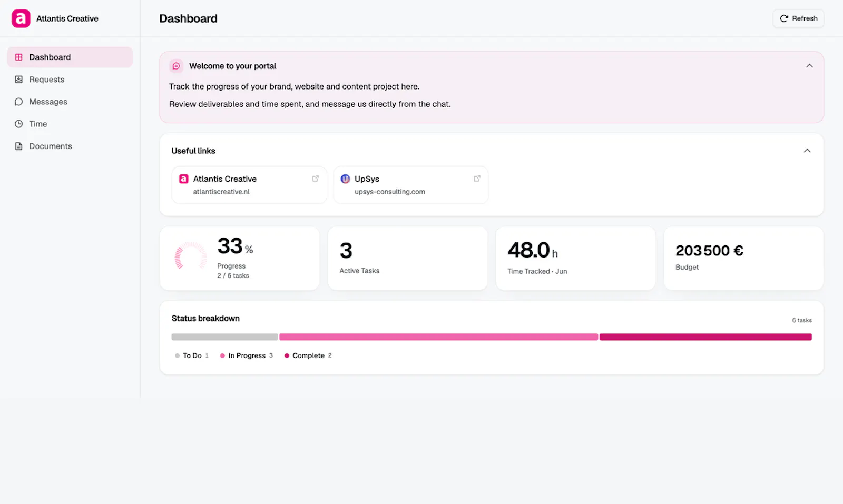The height and width of the screenshot is (504, 843).
Task: Click the 3 Active Tasks card
Action: point(408,258)
